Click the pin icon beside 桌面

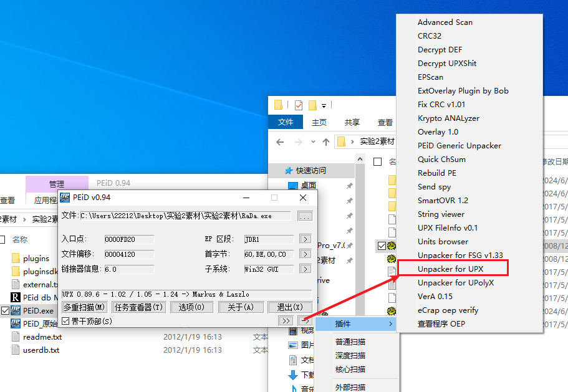pos(350,186)
